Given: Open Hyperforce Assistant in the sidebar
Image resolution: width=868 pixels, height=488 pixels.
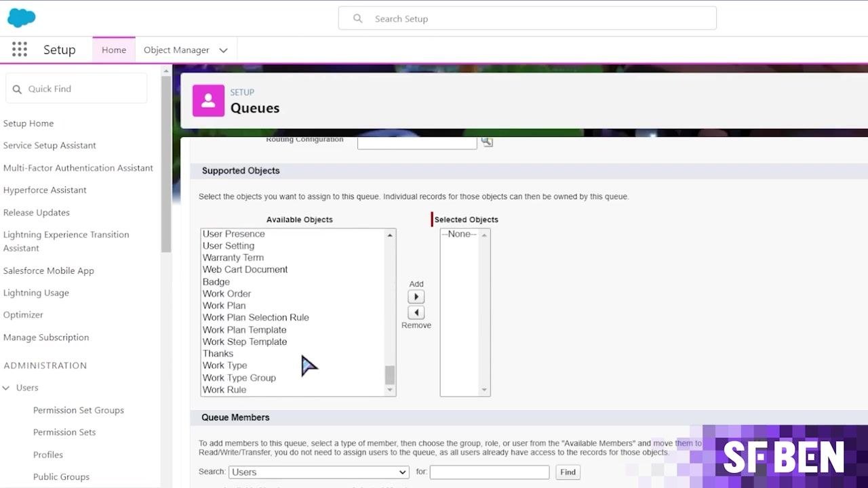Looking at the screenshot, I should point(45,190).
